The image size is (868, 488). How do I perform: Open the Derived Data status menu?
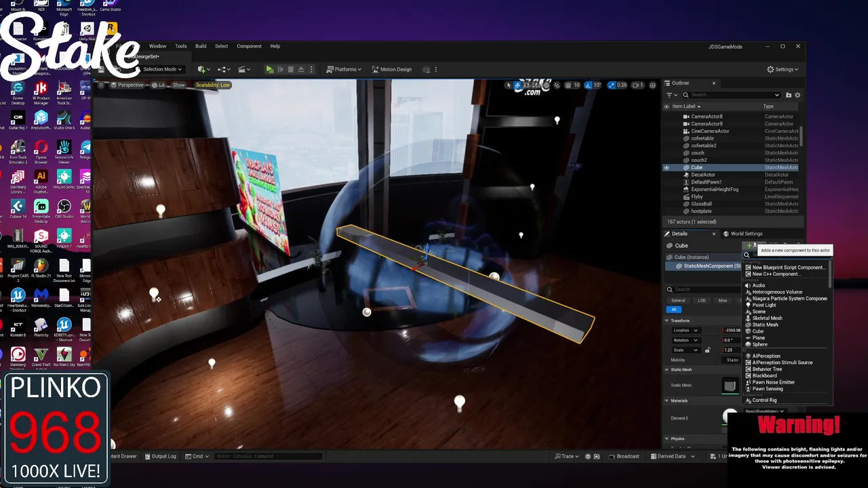(671, 456)
